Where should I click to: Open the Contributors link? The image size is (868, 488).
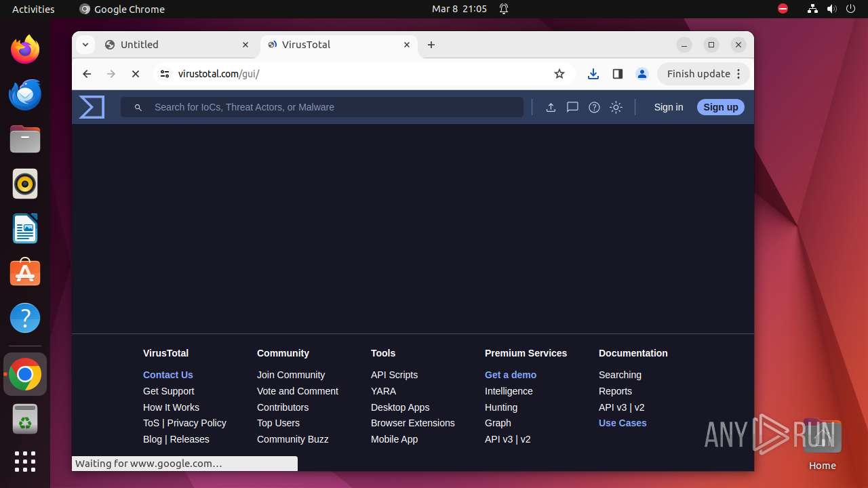coord(283,407)
